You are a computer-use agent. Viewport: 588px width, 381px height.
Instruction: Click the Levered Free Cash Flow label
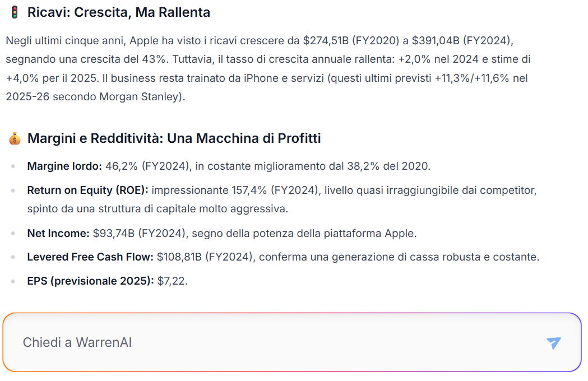coord(90,257)
